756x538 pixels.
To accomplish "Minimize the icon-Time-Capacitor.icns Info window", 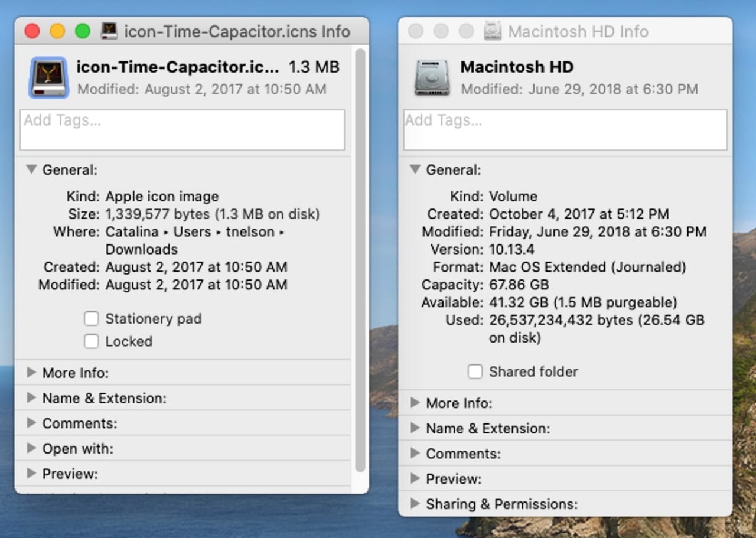I will click(x=57, y=31).
